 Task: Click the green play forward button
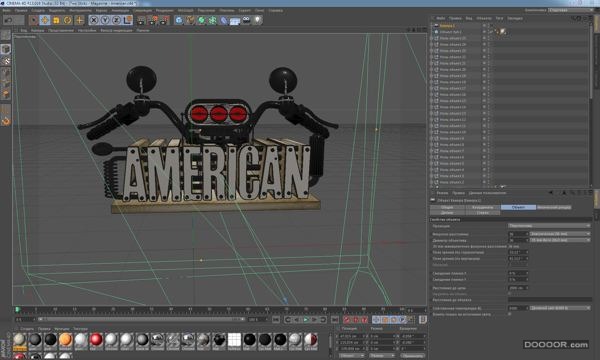(305, 319)
